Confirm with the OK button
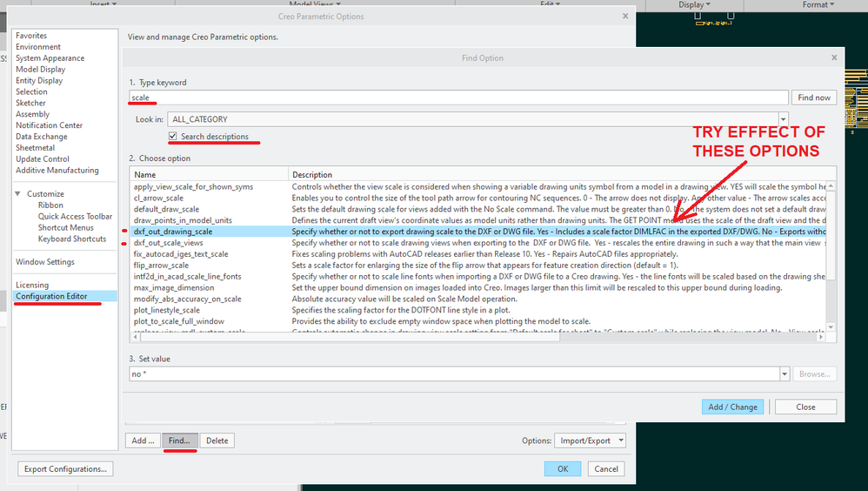This screenshot has width=868, height=491. 563,469
